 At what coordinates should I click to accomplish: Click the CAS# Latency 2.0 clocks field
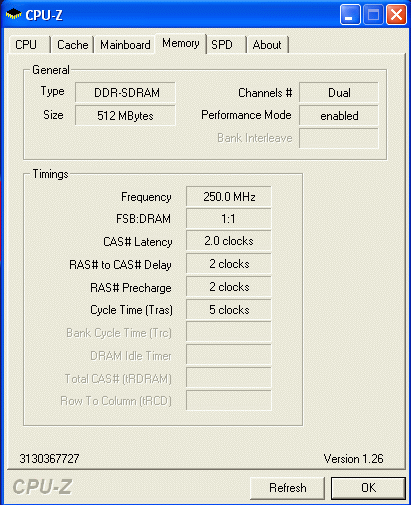pyautogui.click(x=229, y=241)
